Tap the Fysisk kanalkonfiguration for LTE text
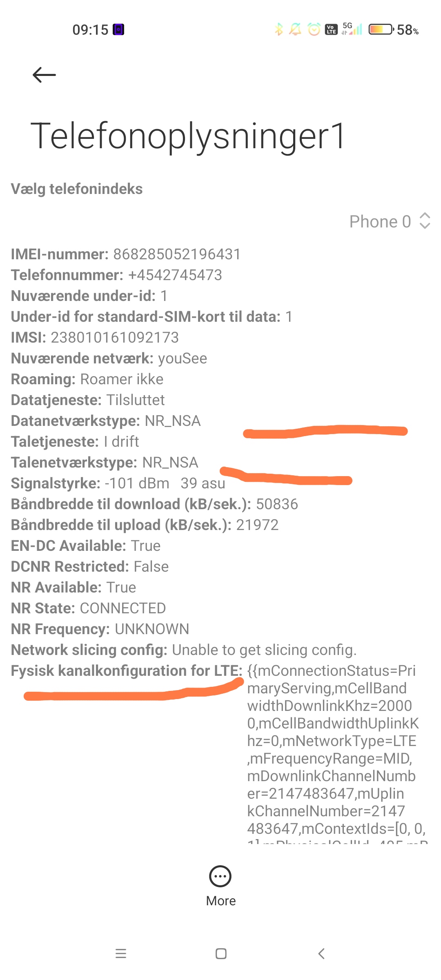The height and width of the screenshot is (980, 441). pos(127,670)
